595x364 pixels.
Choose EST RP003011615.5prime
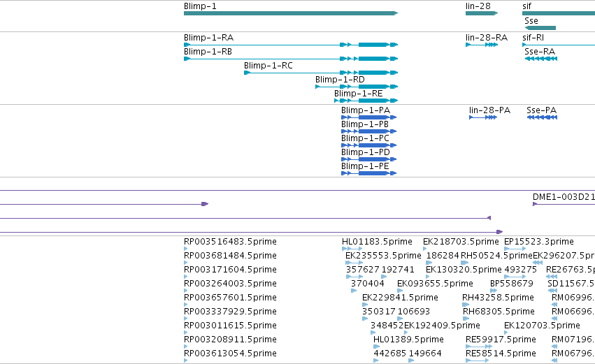(x=230, y=326)
